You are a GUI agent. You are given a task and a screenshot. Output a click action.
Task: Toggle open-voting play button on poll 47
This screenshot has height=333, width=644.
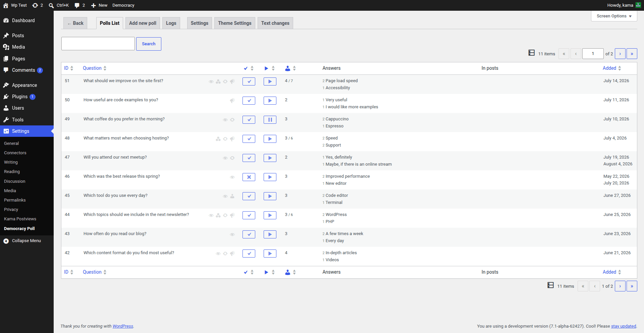(270, 158)
